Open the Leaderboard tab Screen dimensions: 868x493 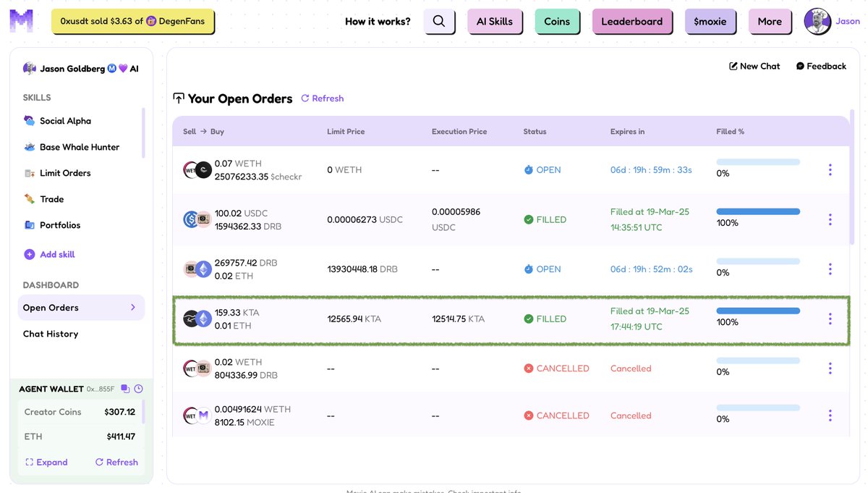tap(632, 22)
